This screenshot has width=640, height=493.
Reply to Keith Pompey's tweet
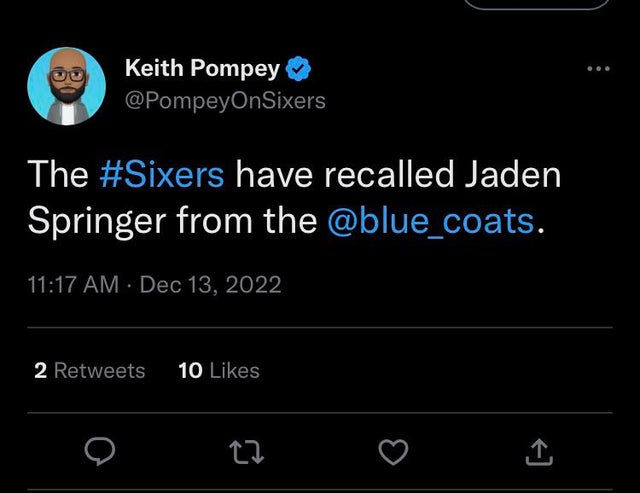(x=99, y=455)
